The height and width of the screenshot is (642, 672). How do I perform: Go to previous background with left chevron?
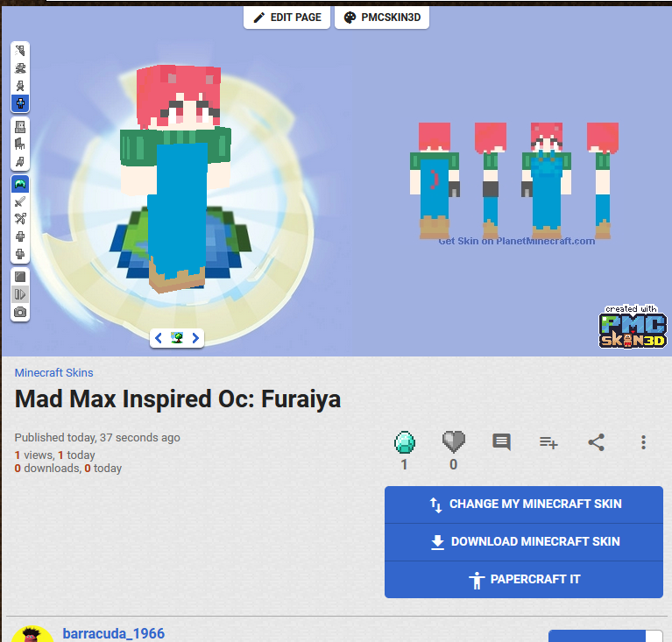pyautogui.click(x=158, y=338)
